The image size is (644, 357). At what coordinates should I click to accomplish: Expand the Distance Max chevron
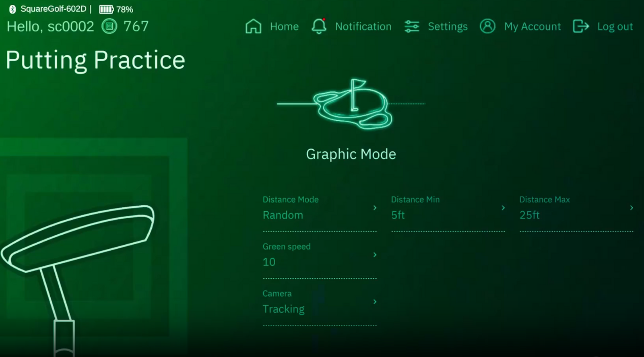click(632, 208)
